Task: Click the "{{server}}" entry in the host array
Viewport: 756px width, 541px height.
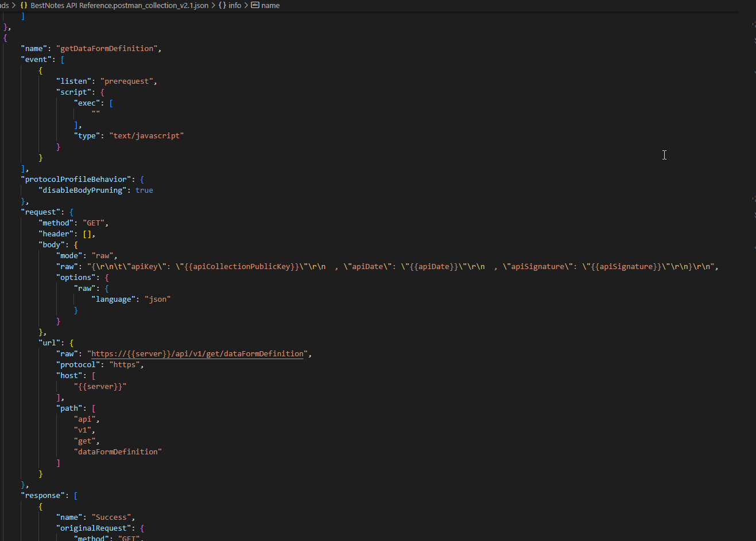Action: 100,386
